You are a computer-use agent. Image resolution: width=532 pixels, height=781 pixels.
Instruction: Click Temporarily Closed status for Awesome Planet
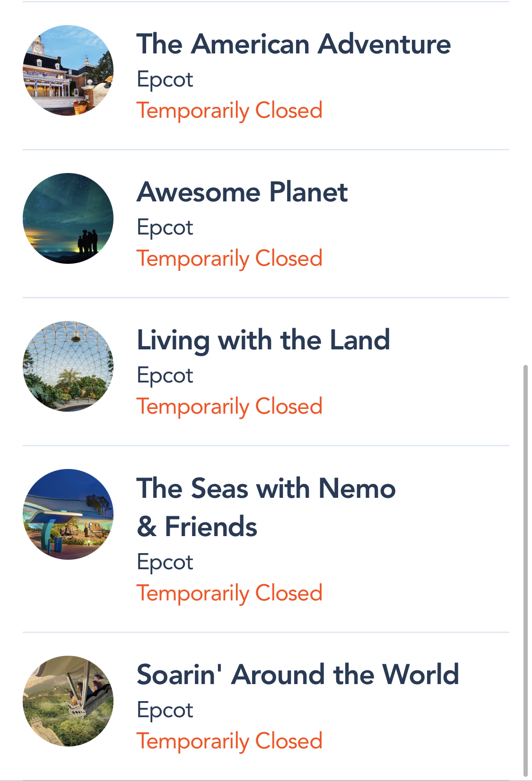(229, 259)
